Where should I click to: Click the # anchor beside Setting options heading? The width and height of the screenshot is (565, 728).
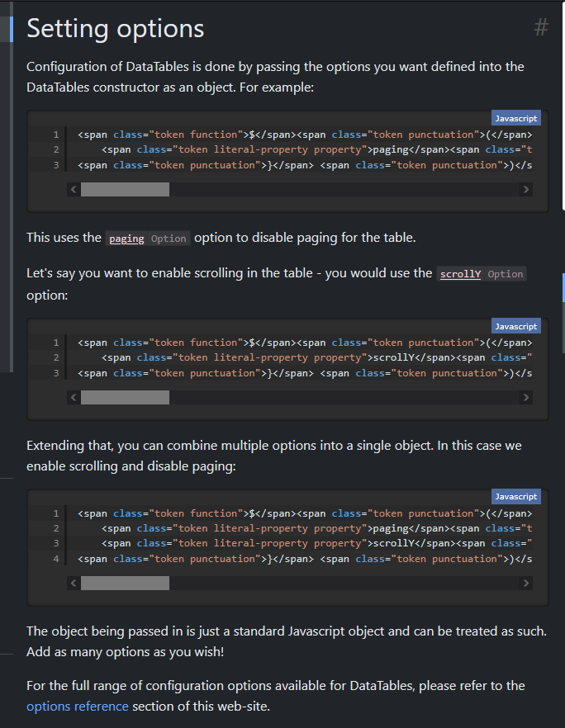point(541,28)
